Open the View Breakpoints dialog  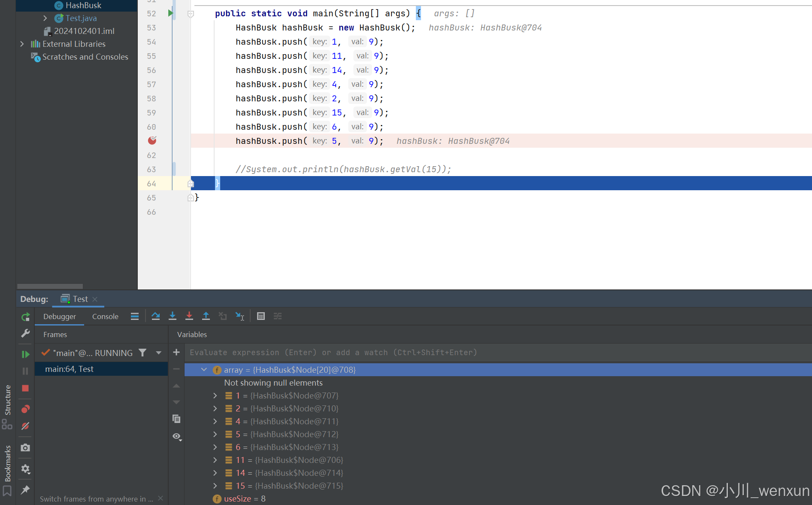(x=25, y=409)
